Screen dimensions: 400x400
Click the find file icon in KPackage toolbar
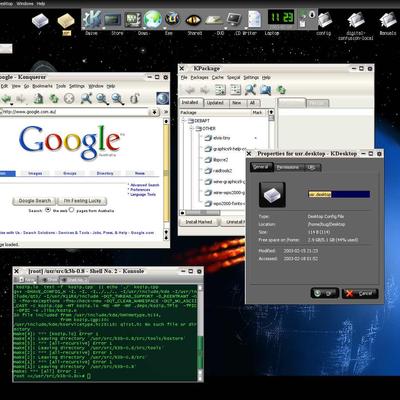pyautogui.click(x=266, y=90)
